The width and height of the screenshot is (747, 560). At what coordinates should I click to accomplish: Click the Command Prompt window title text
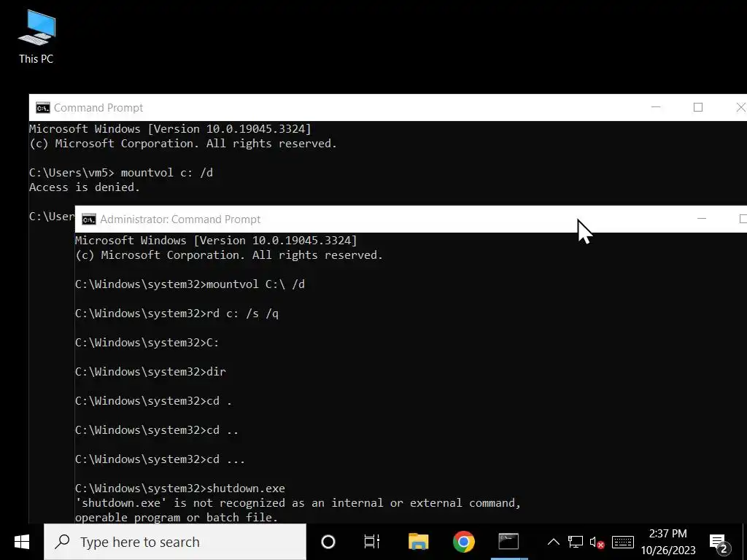(x=98, y=108)
